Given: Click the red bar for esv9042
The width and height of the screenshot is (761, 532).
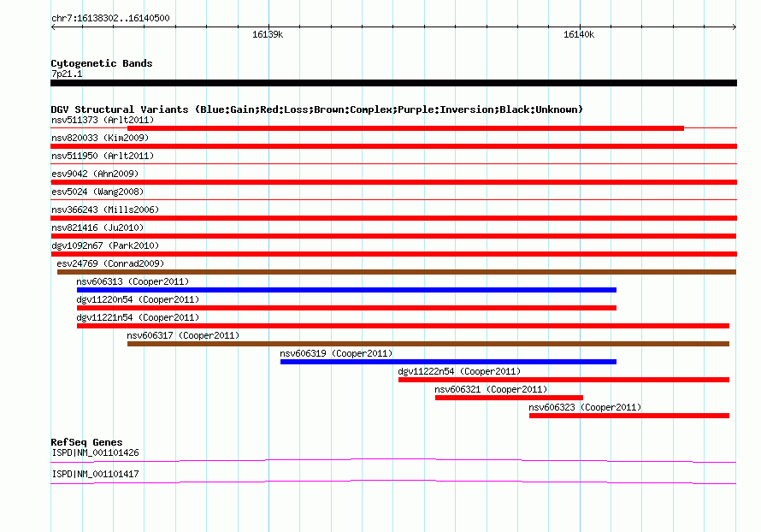Looking at the screenshot, I should [393, 182].
